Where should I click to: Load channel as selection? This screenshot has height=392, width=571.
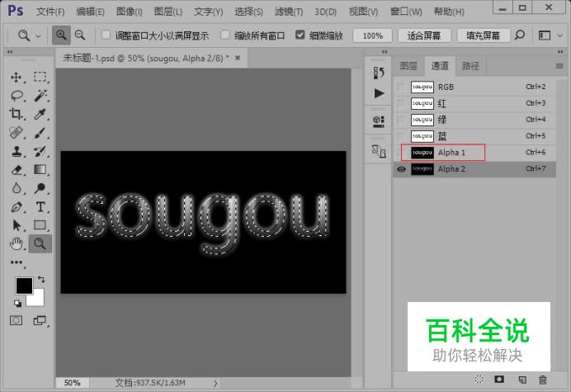(x=479, y=380)
